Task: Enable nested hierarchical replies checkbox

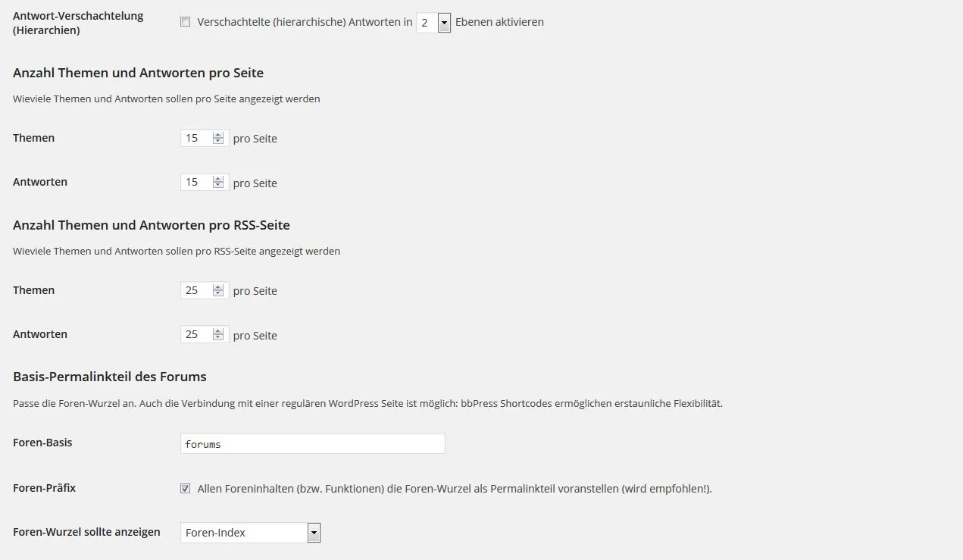Action: (185, 22)
